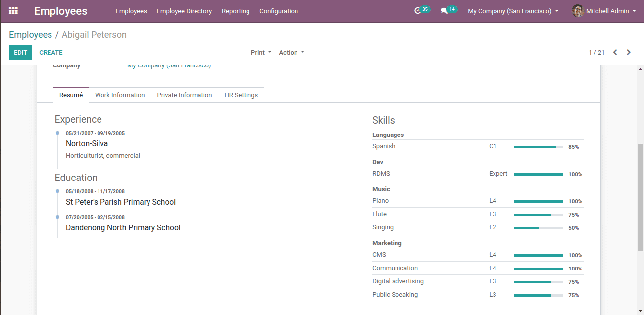This screenshot has height=315, width=644.
Task: Click the L2 level for Singing
Action: (x=493, y=227)
